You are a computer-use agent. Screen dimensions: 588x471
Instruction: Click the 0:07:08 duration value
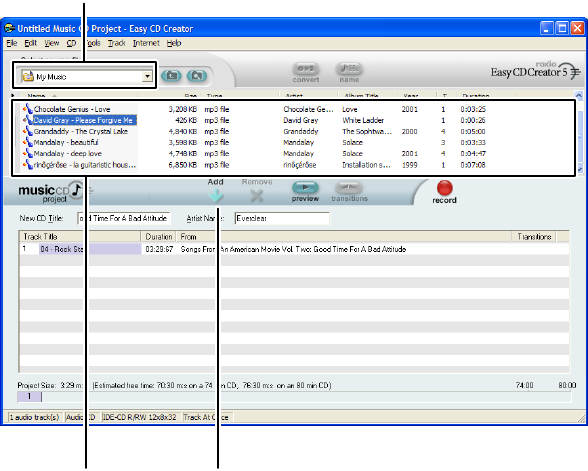(x=472, y=165)
